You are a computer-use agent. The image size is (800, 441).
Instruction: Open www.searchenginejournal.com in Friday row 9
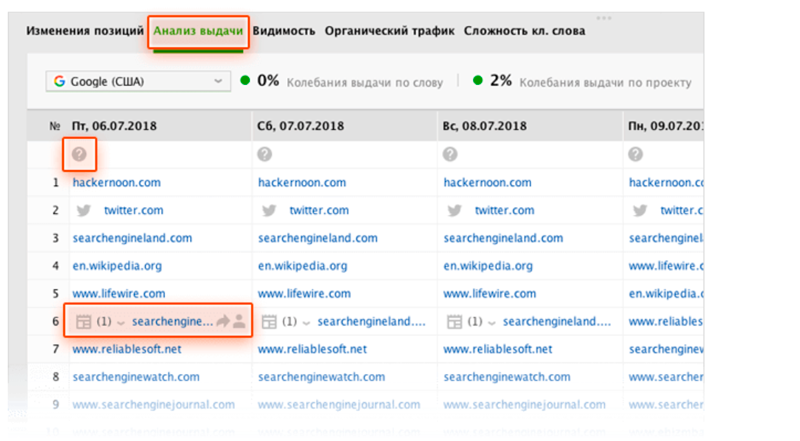(154, 405)
